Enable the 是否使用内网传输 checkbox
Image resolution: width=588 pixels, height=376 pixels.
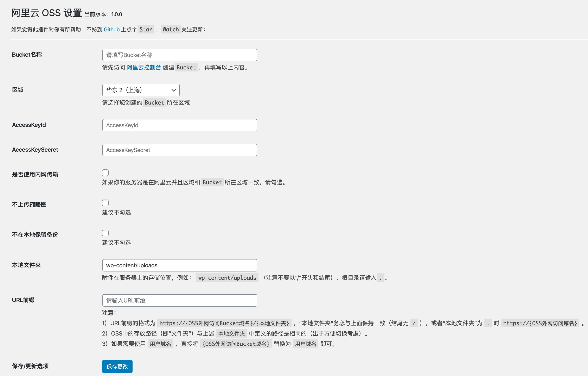click(x=105, y=173)
